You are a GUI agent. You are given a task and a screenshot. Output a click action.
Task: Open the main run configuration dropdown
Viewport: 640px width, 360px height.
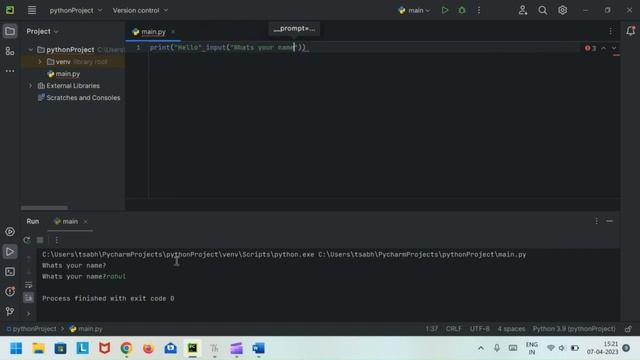(414, 10)
